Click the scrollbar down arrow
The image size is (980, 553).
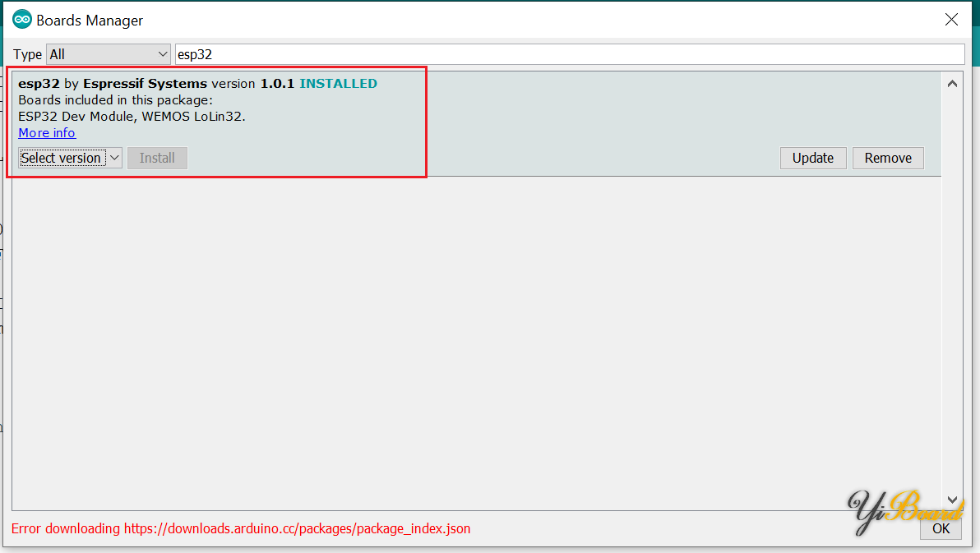coord(952,500)
